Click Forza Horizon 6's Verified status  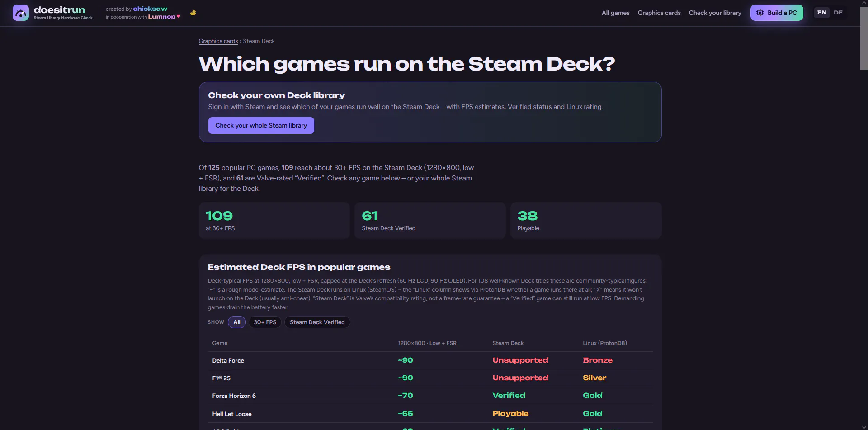click(509, 396)
